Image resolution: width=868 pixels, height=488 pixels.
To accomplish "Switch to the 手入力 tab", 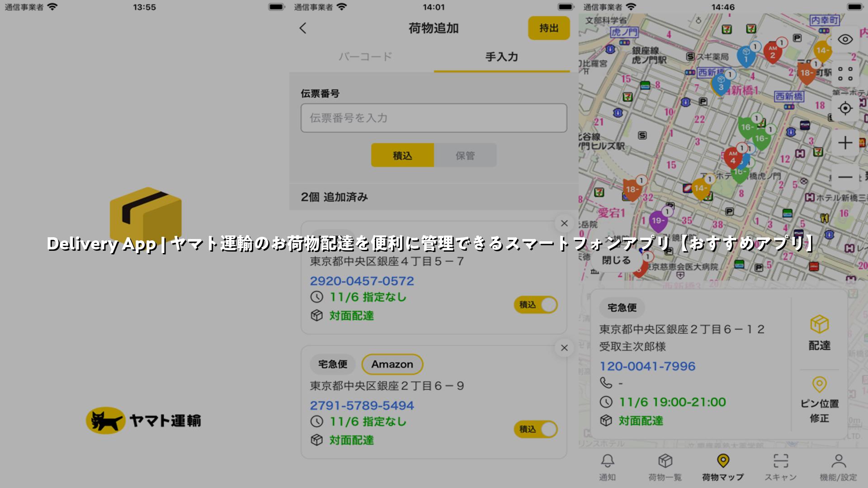I will point(502,57).
